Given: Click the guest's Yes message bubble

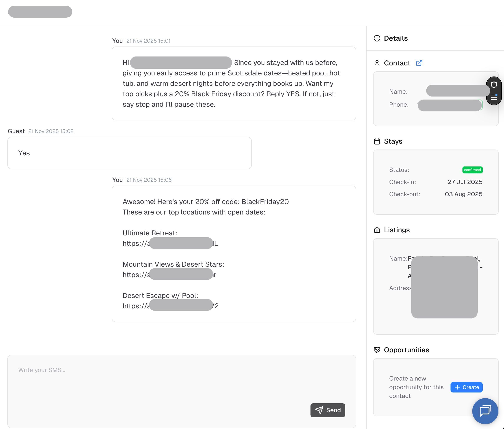Looking at the screenshot, I should [129, 153].
